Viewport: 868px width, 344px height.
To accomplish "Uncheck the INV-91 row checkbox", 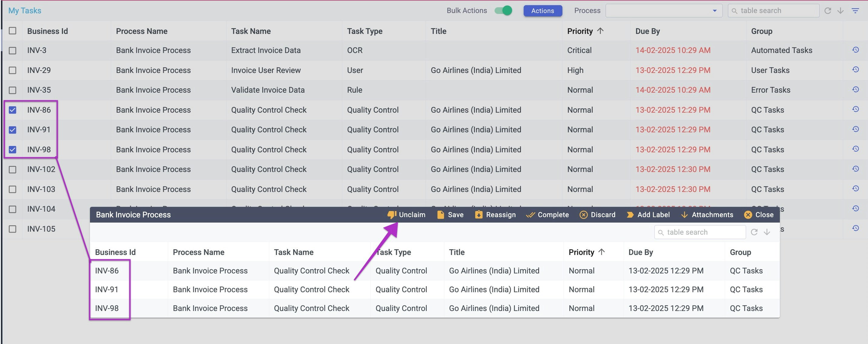I will click(x=12, y=130).
